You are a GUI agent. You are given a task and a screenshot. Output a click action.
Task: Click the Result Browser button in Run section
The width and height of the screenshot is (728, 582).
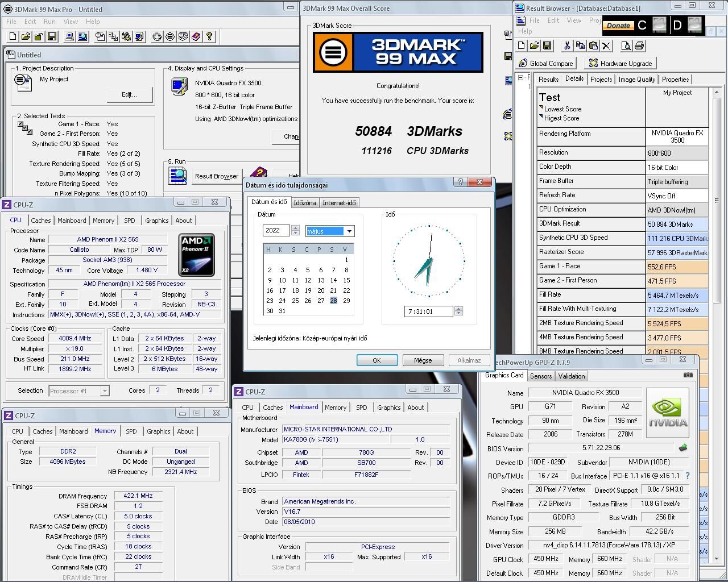(x=217, y=176)
